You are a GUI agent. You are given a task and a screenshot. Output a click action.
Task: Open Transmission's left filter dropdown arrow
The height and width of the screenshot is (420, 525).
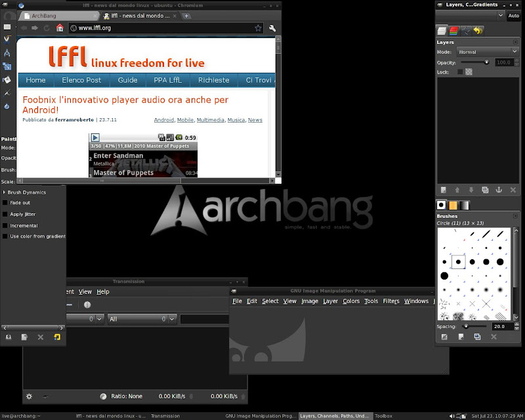99,319
